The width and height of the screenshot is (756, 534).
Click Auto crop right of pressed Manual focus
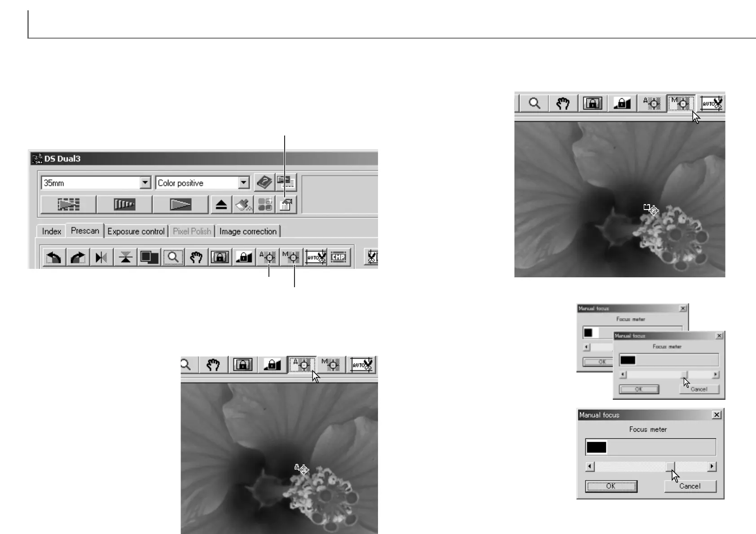pyautogui.click(x=711, y=103)
